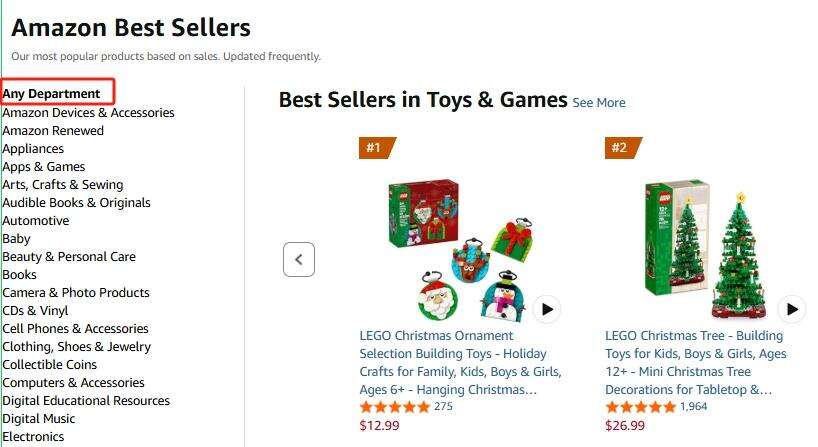The width and height of the screenshot is (818, 447).
Task: Open Amazon Devices & Accessories department
Action: [x=88, y=113]
